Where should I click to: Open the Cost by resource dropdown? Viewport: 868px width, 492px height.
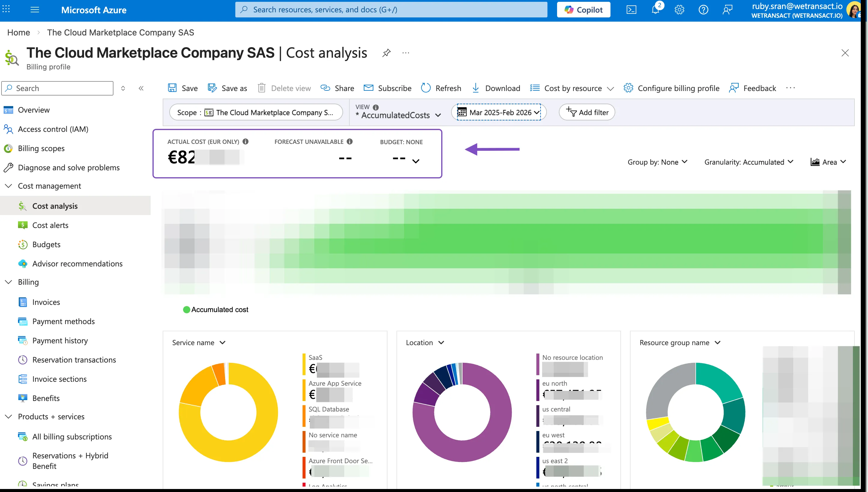(571, 88)
